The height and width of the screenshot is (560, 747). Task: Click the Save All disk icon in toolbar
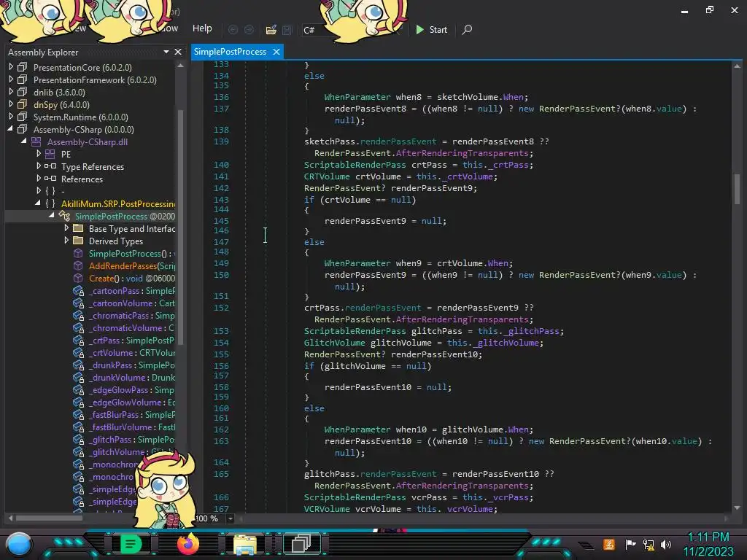[x=287, y=29]
